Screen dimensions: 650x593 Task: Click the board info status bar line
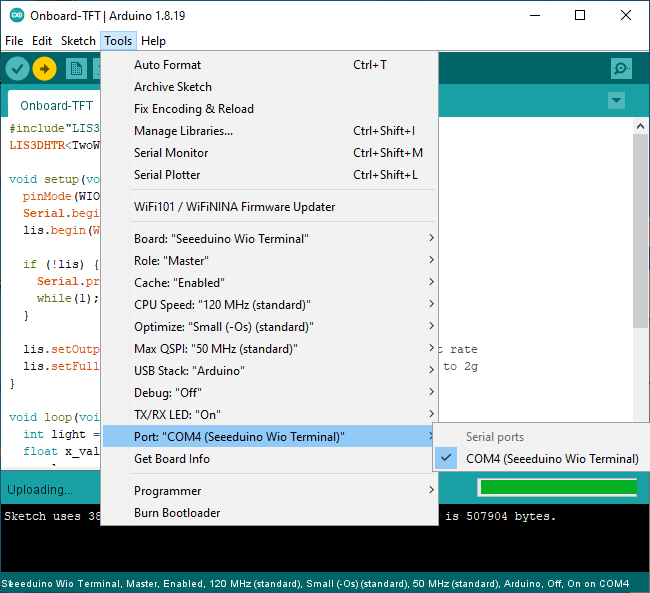[315, 583]
